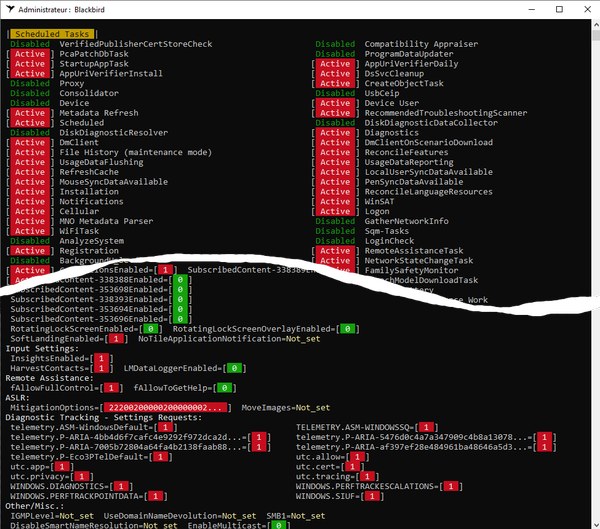Click UsageDataReporting entry

409,162
